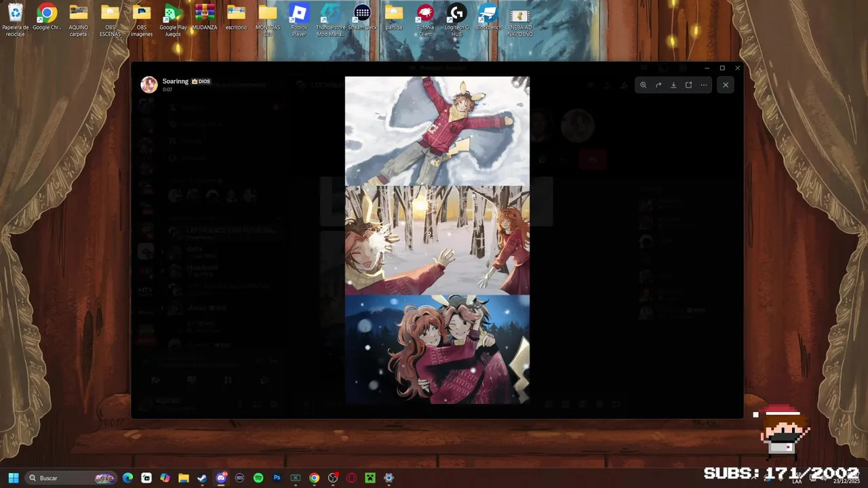Viewport: 868px width, 488px height.
Task: Open MUDANZA archive on desktop
Action: click(x=205, y=18)
